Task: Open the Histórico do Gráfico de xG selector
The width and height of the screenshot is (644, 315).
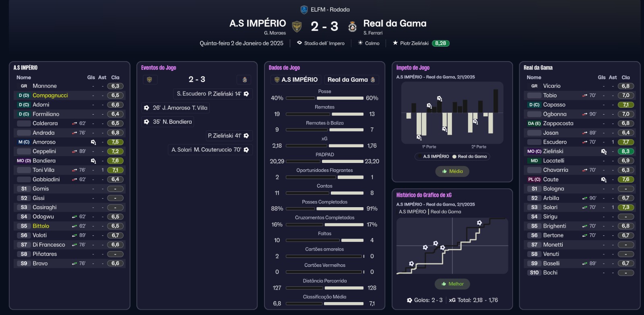Action: 424,195
